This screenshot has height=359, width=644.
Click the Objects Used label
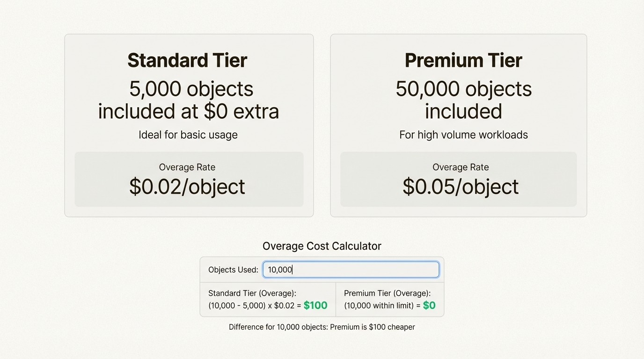[233, 270]
